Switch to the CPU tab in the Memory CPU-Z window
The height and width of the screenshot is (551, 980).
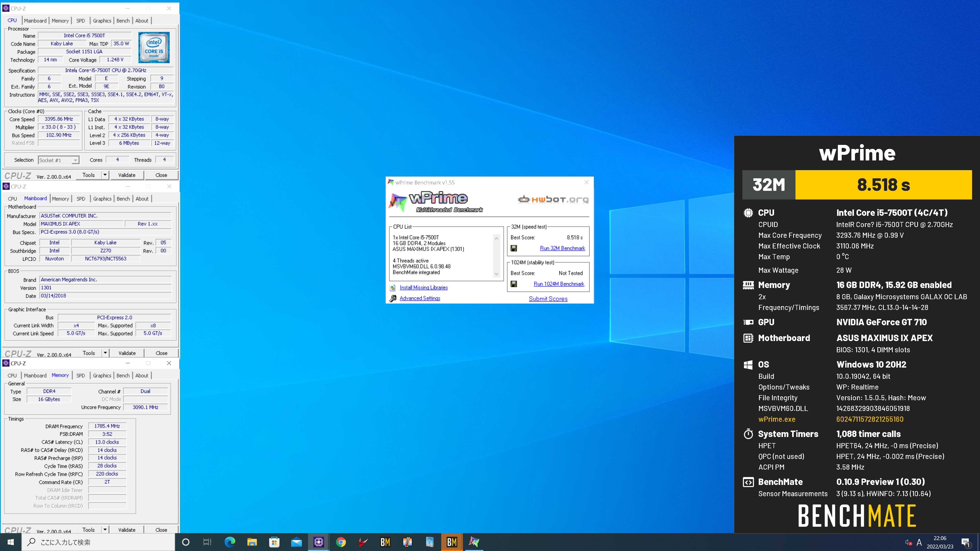(12, 375)
